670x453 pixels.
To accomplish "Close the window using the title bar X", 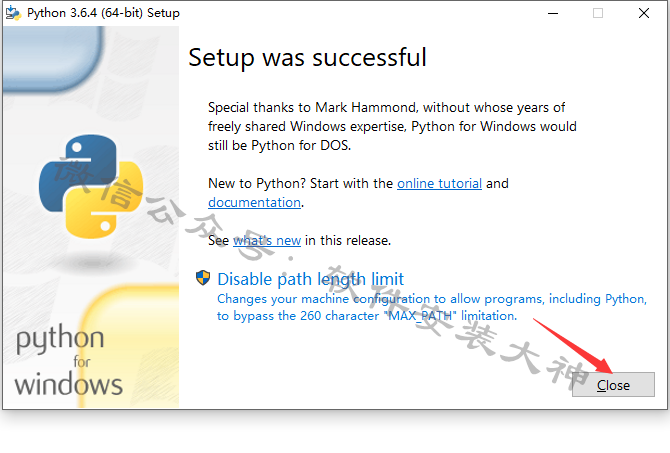I will pyautogui.click(x=644, y=14).
